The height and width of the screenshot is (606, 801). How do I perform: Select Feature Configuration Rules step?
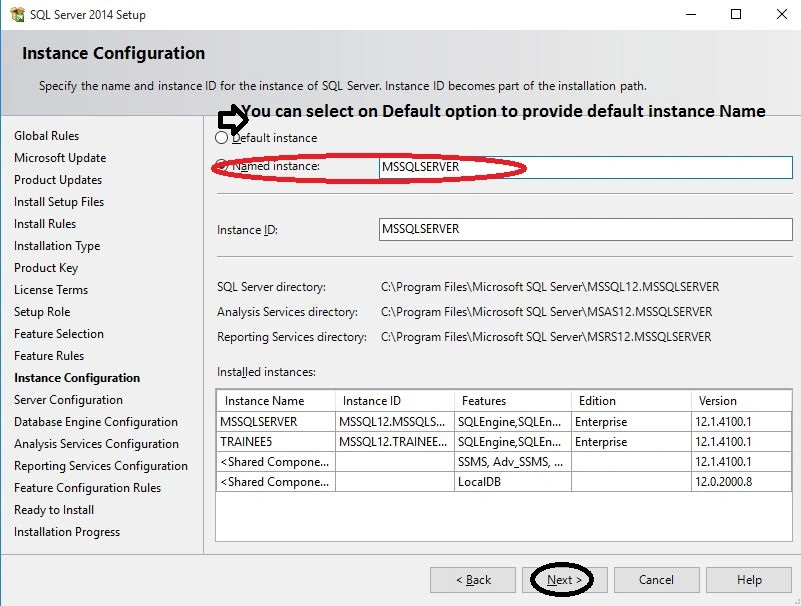click(87, 487)
